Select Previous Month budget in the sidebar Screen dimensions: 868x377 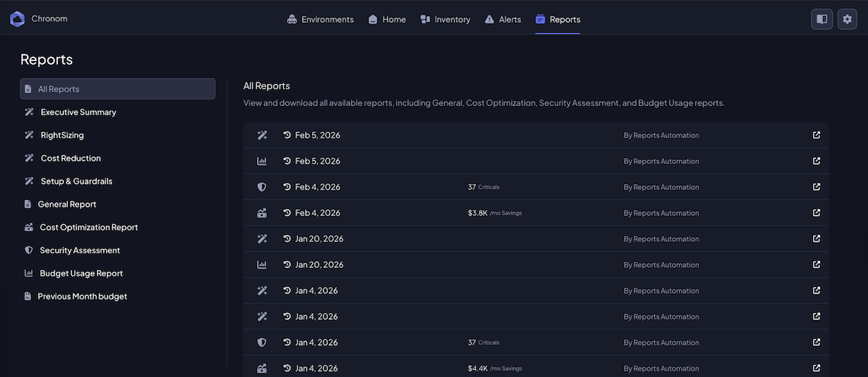(82, 296)
